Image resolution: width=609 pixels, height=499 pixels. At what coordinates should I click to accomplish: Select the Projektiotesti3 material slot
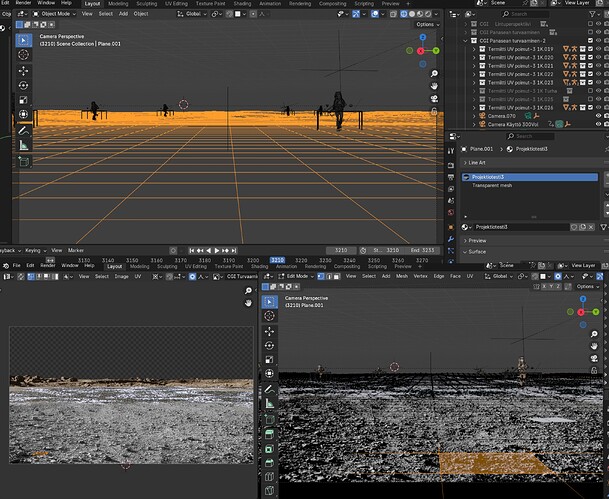tap(530, 177)
